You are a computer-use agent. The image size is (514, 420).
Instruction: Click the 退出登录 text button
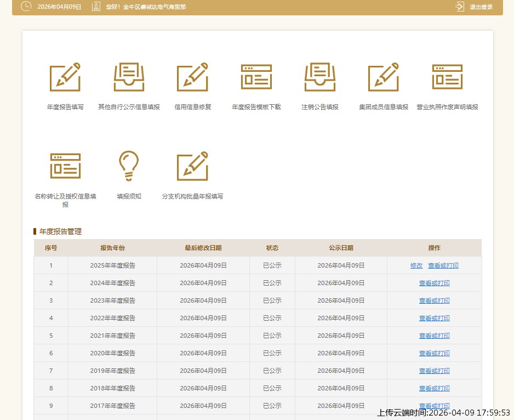pos(481,7)
